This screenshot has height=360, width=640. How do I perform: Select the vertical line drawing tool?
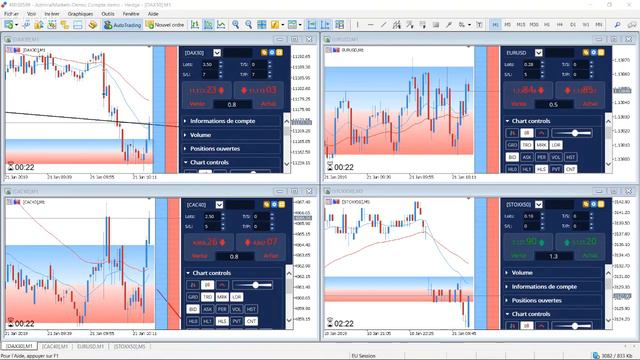(358, 25)
